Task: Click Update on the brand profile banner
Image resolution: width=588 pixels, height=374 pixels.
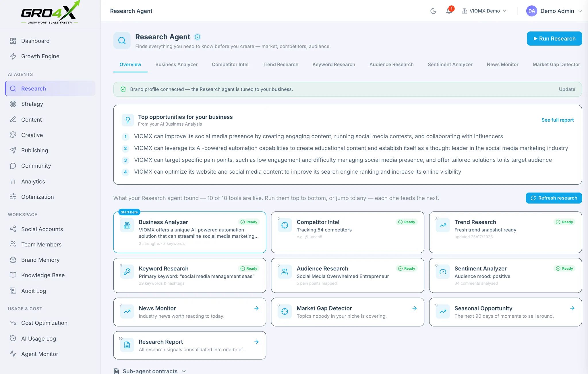Action: point(567,89)
